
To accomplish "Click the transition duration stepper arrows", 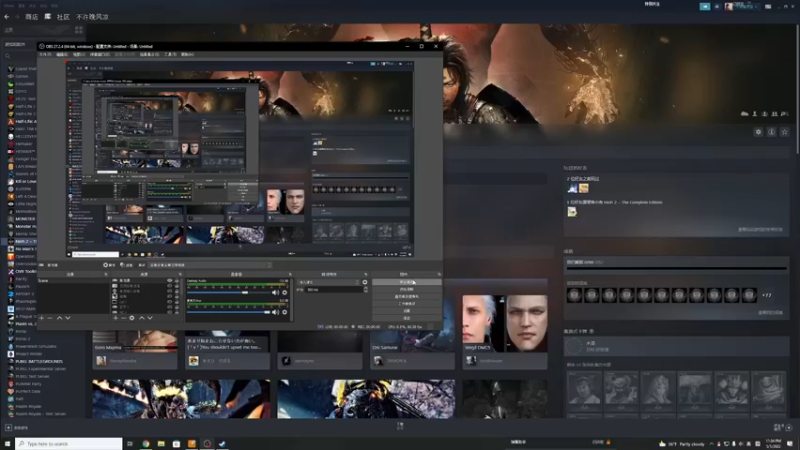I will [366, 289].
